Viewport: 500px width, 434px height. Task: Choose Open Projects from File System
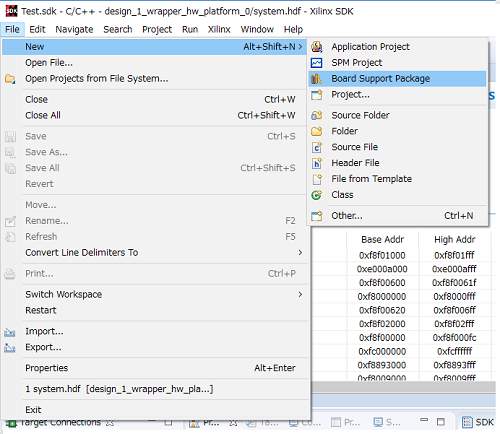[97, 79]
